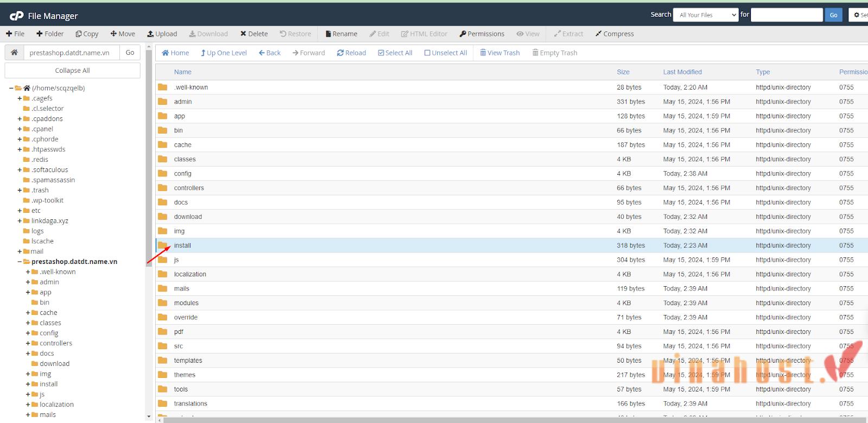
Task: Expand the config tree folder
Action: click(x=28, y=333)
